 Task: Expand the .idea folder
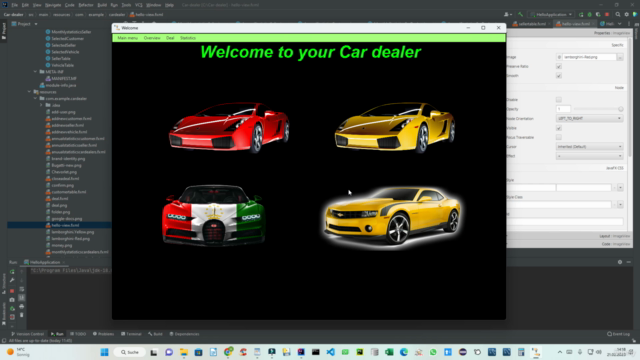(41, 105)
